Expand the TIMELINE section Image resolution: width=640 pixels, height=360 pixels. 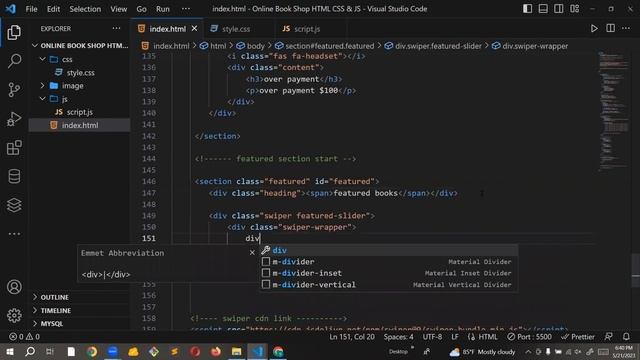pos(80,310)
